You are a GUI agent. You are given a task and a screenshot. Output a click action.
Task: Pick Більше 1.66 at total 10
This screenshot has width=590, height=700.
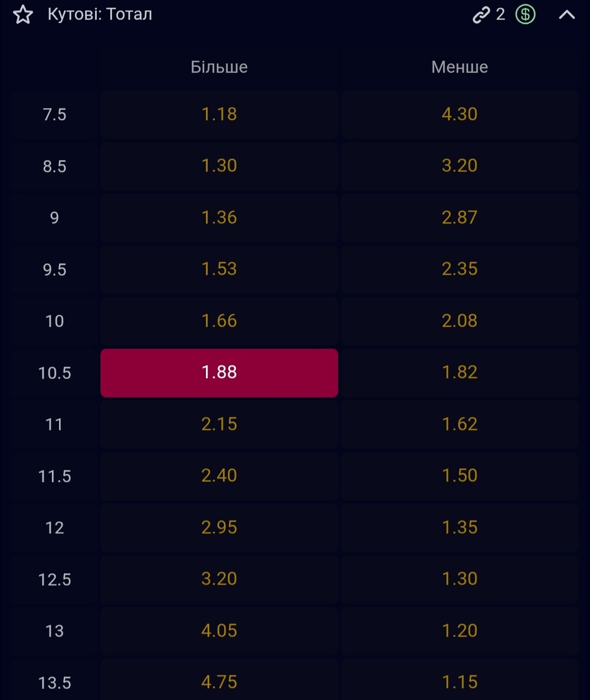(219, 320)
